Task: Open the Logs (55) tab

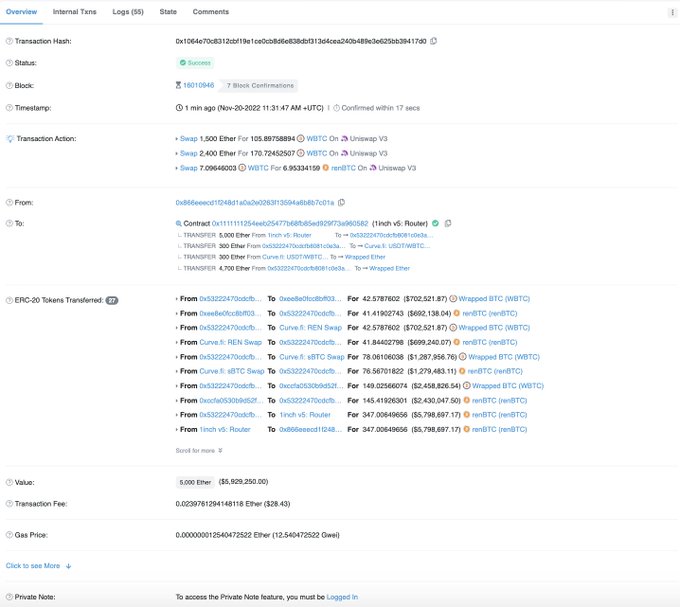Action: click(x=128, y=12)
